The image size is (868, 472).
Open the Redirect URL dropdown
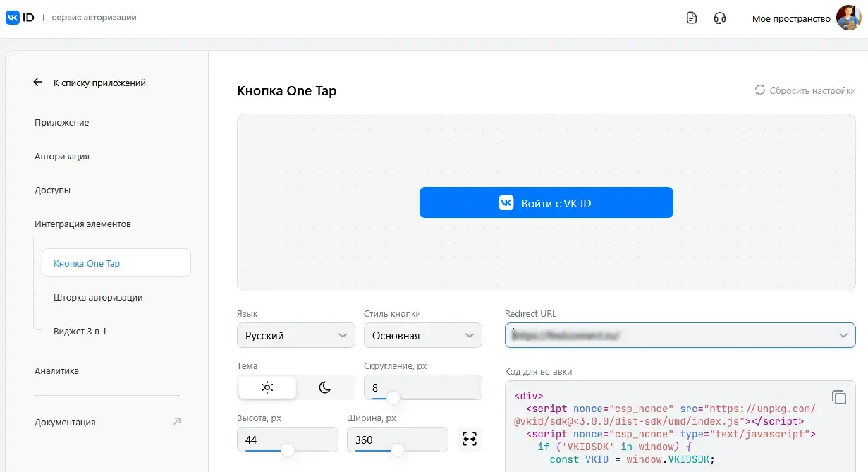coord(680,335)
